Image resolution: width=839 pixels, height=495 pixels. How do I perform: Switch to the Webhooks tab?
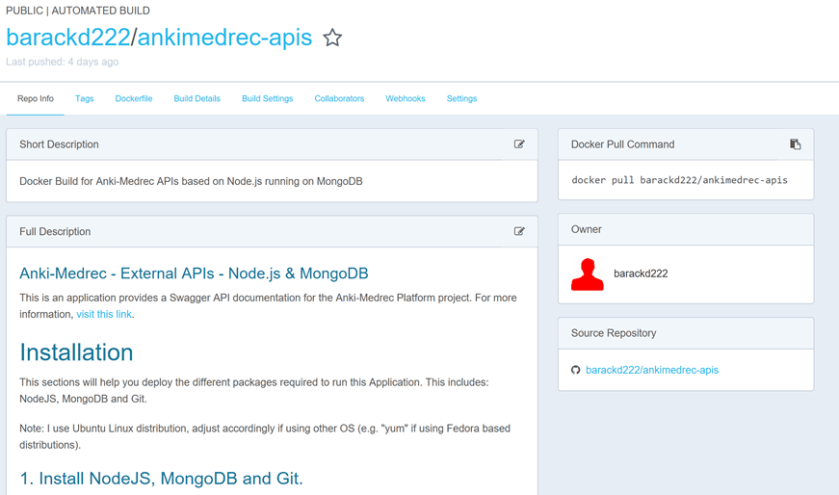pos(405,99)
